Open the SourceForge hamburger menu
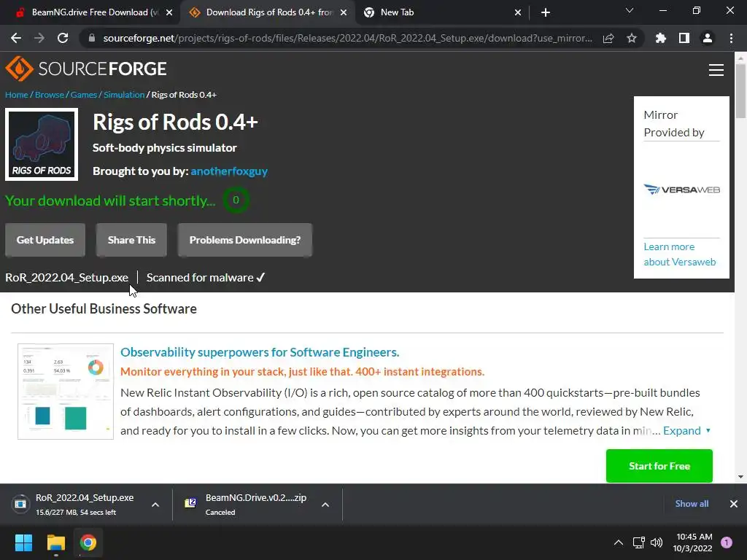Image resolution: width=747 pixels, height=560 pixels. pyautogui.click(x=716, y=70)
